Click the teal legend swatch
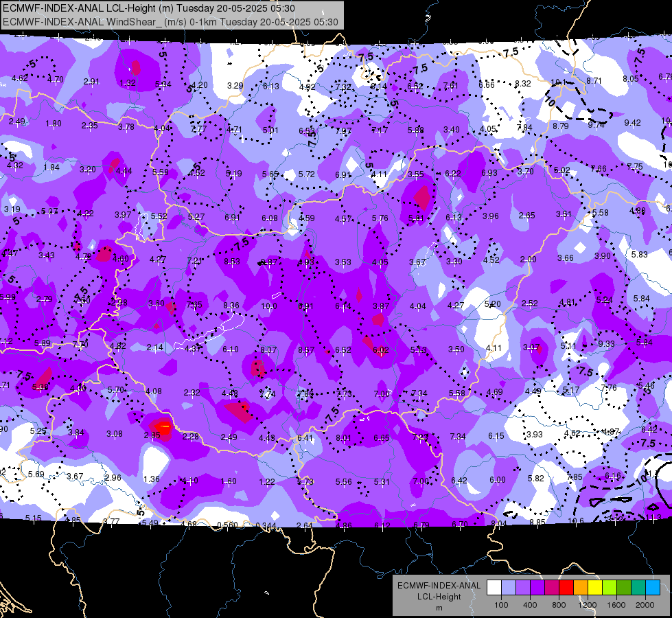 pyautogui.click(x=638, y=588)
